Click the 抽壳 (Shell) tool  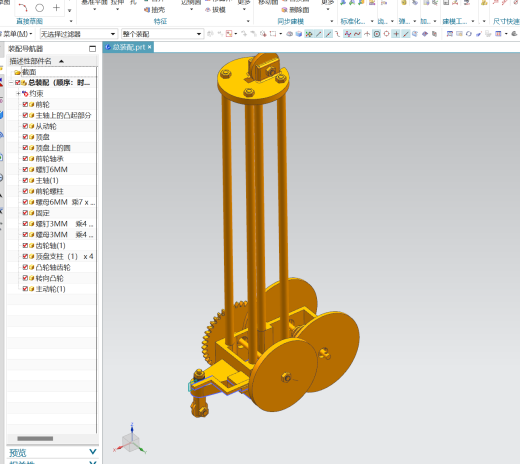point(155,10)
